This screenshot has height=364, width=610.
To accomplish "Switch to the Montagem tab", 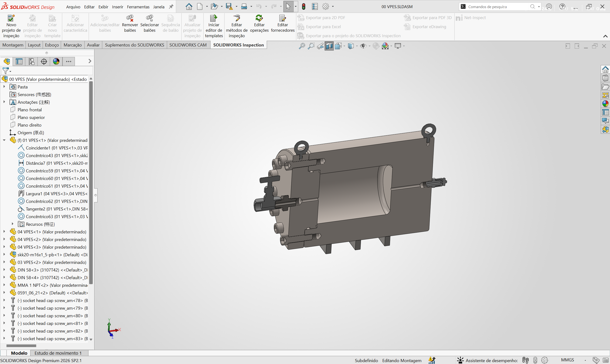I will (13, 45).
